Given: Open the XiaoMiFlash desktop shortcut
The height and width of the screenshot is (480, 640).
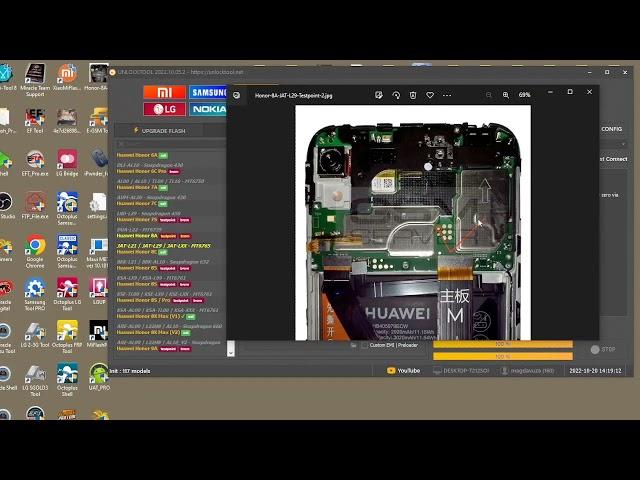Looking at the screenshot, I should [67, 78].
